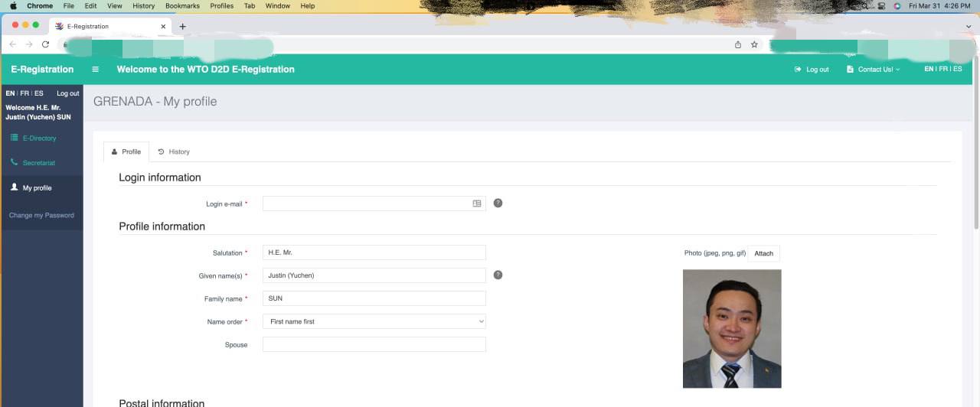980x407 pixels.
Task: Open Chrome tab search chevron
Action: [x=969, y=26]
